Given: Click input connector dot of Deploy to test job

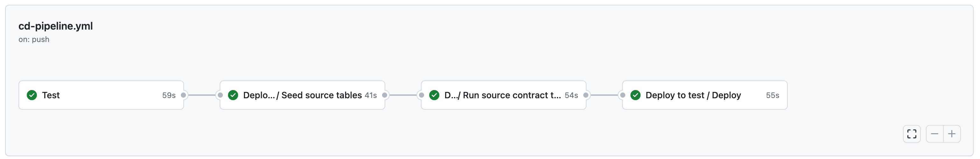Looking at the screenshot, I should click(x=622, y=95).
